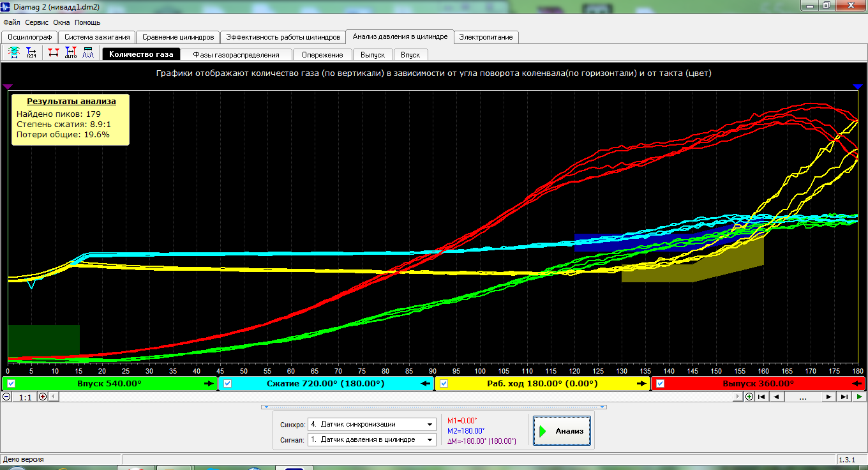Screen dimensions: 868x470
Task: Uncheck the Сжатие 720.00° stroke checkbox
Action: (x=228, y=383)
